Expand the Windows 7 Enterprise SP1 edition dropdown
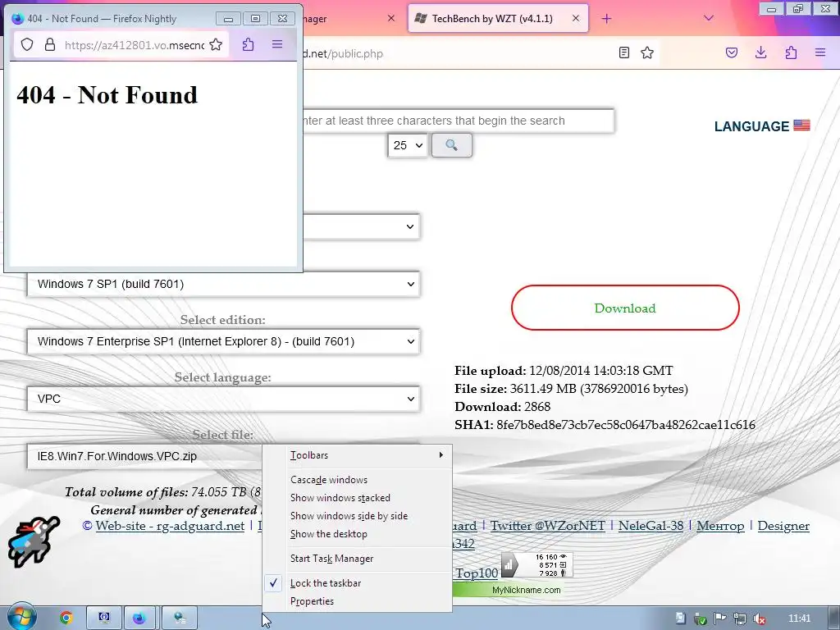This screenshot has height=630, width=840. pyautogui.click(x=223, y=341)
